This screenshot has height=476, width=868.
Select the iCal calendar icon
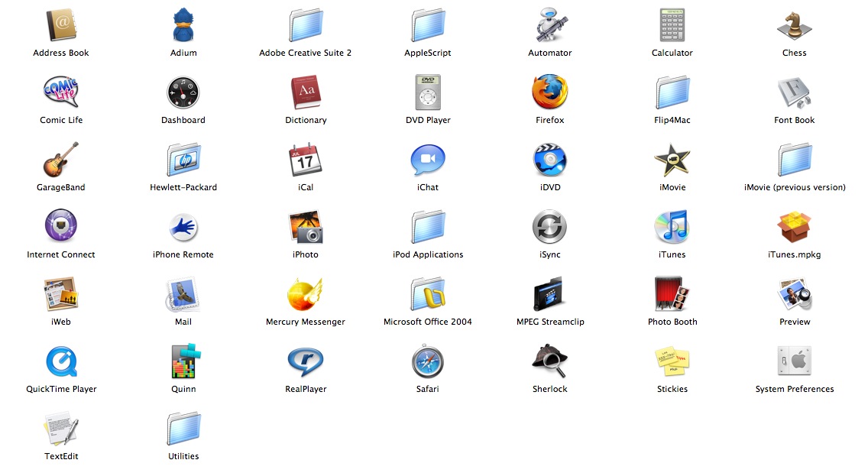[306, 160]
